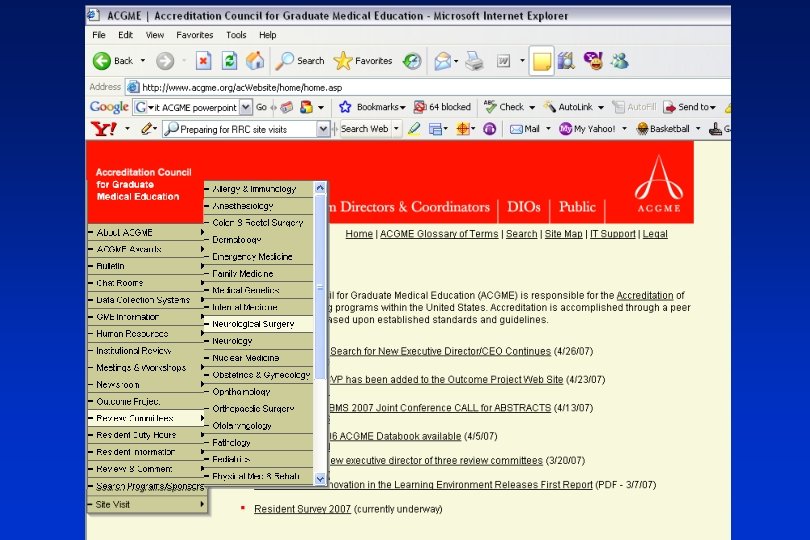Open Yahoo Mail button

pos(525,129)
